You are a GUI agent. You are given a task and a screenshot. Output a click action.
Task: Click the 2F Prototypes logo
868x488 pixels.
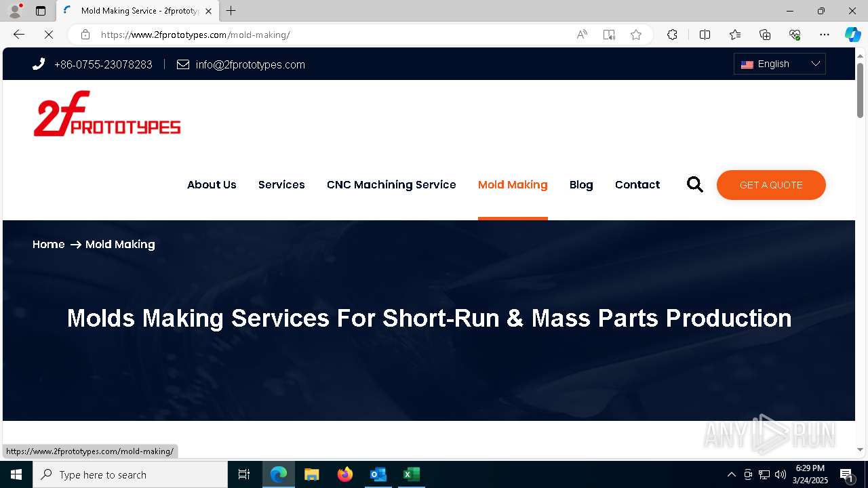107,114
